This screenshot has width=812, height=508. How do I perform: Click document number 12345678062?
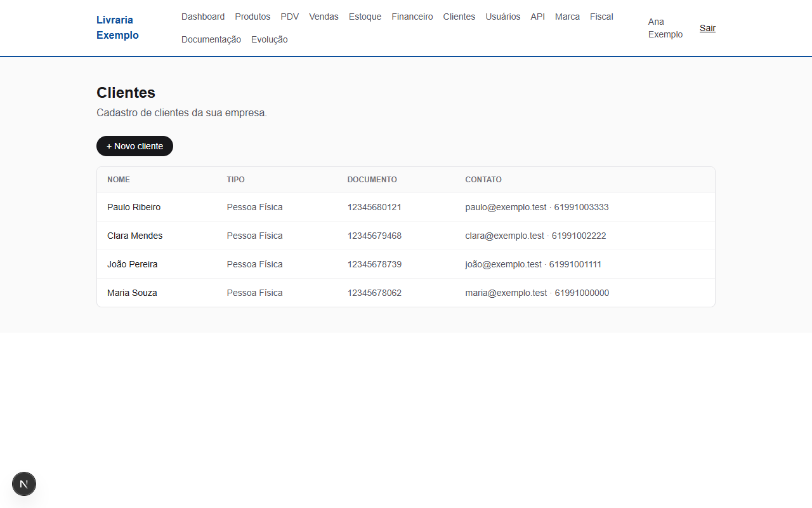[374, 293]
